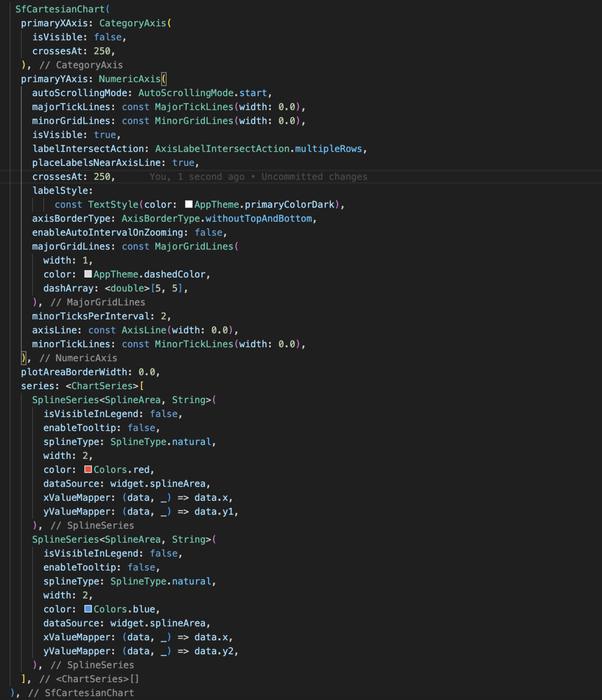This screenshot has height=700, width=602.
Task: Click '// CategoryAxis' closing comment
Action: tap(81, 65)
